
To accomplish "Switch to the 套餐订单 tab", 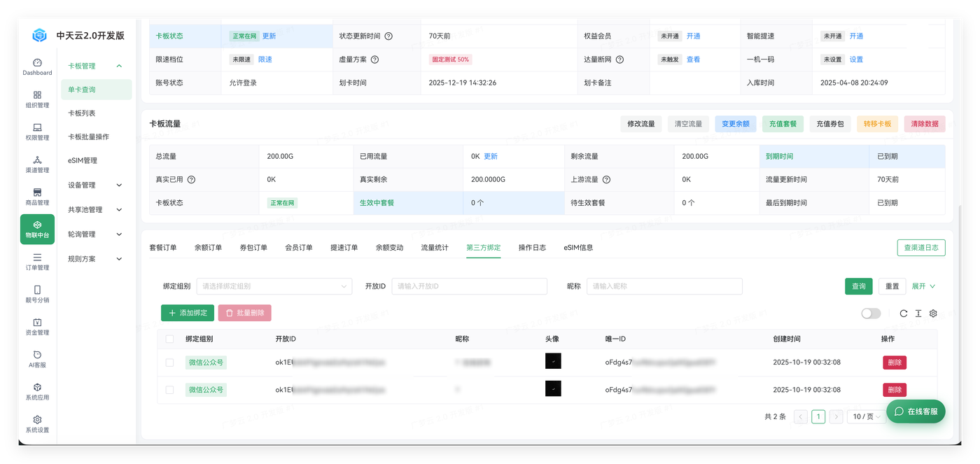I will (163, 248).
